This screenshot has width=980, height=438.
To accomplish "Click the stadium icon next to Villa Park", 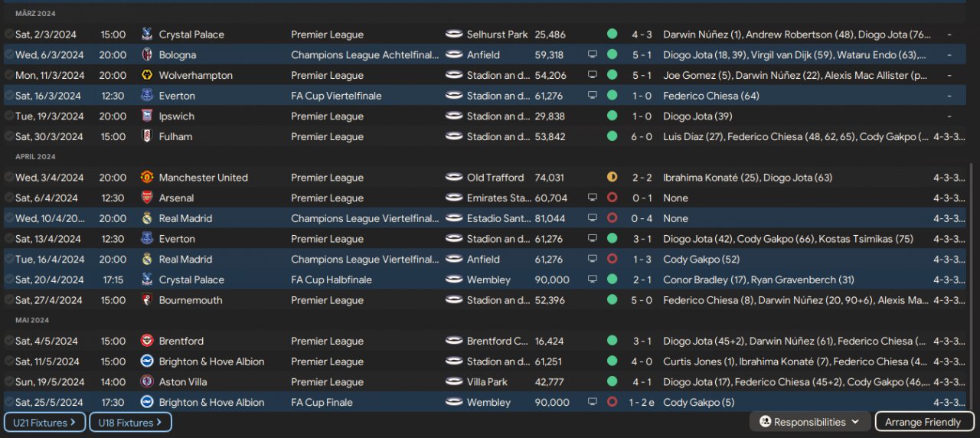I will pos(454,382).
